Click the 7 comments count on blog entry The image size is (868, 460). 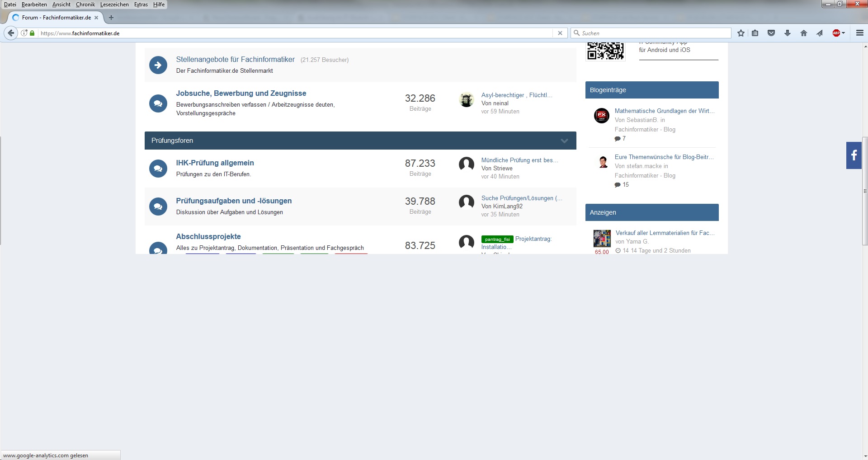pyautogui.click(x=620, y=139)
